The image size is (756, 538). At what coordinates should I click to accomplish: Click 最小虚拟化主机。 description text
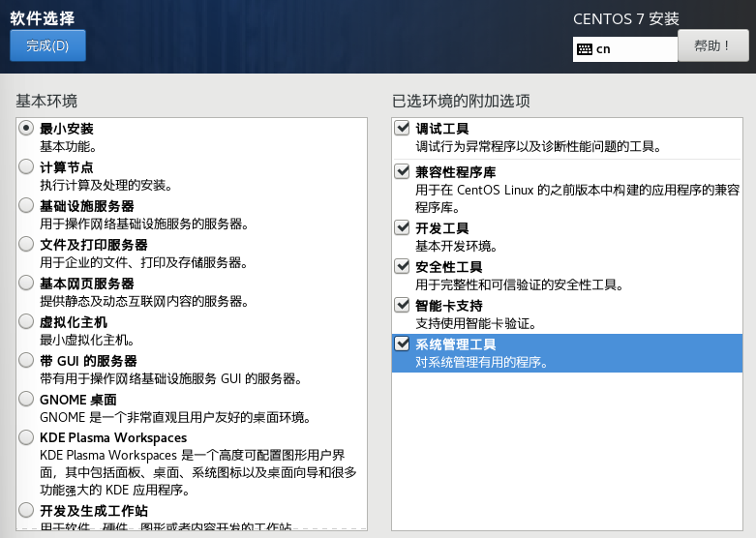pos(87,341)
